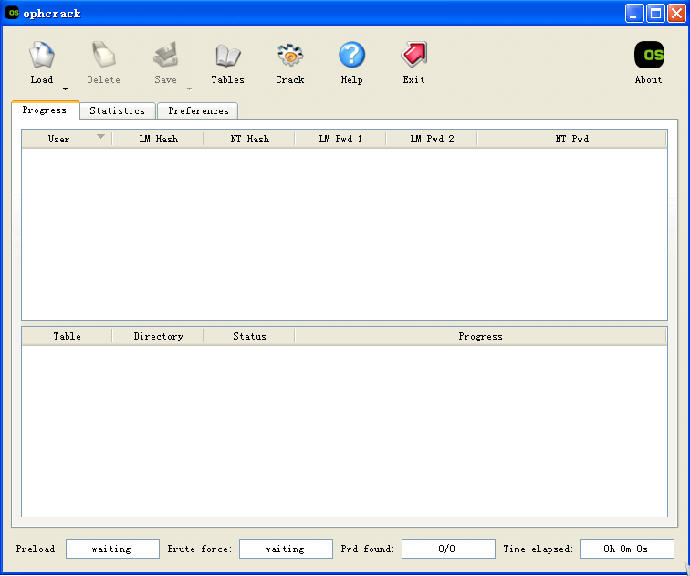Switch to the Statistics tab
Screen dimensions: 690x576
point(117,111)
